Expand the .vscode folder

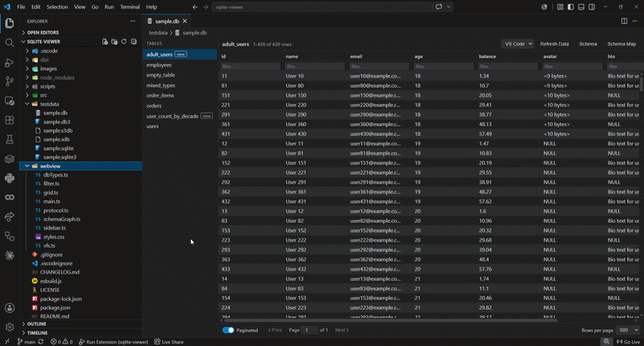48,51
